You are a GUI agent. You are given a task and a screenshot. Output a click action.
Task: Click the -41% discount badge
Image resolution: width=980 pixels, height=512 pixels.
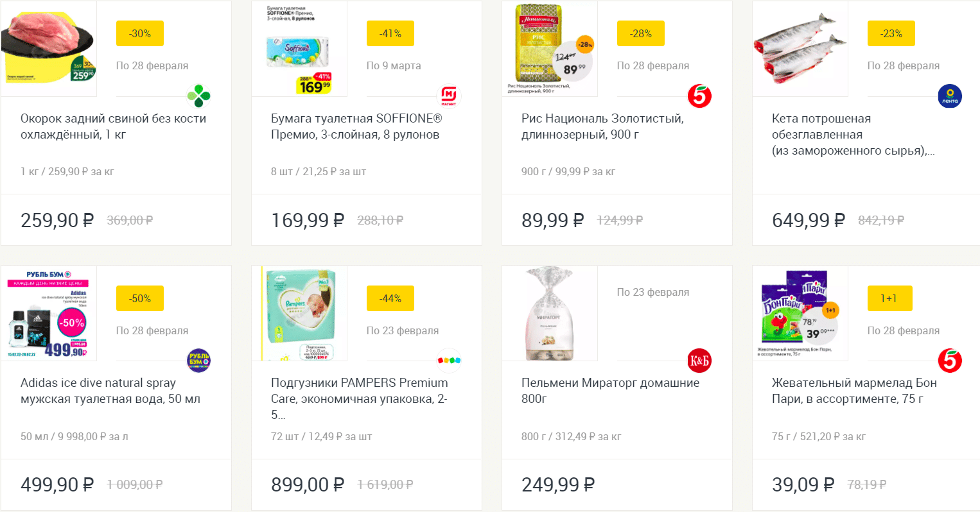pos(390,33)
